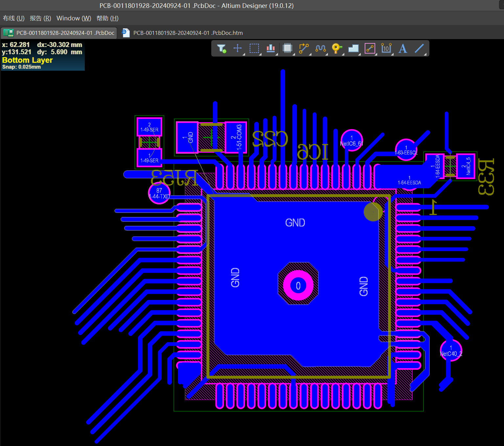
Task: Click the dx:-30.302 mm delta readout
Action: click(x=59, y=45)
